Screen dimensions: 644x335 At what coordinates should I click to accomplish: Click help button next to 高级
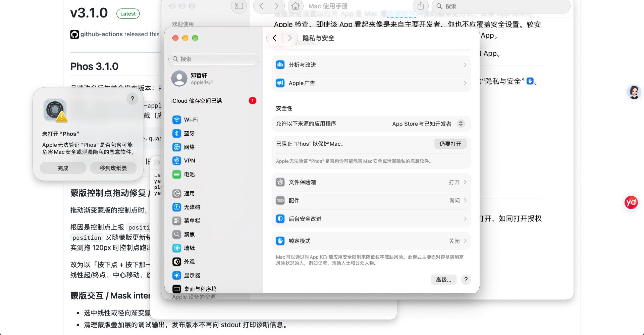(466, 280)
